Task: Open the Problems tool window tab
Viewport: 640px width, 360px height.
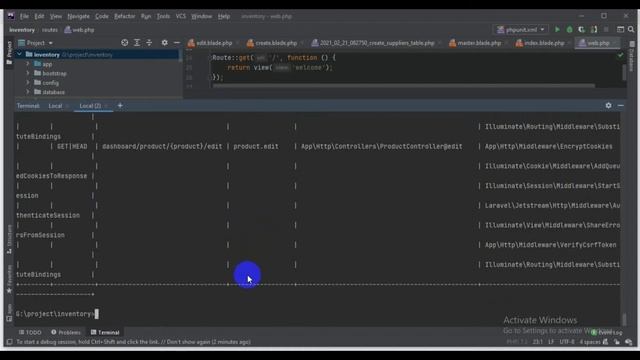Action: 66,333
